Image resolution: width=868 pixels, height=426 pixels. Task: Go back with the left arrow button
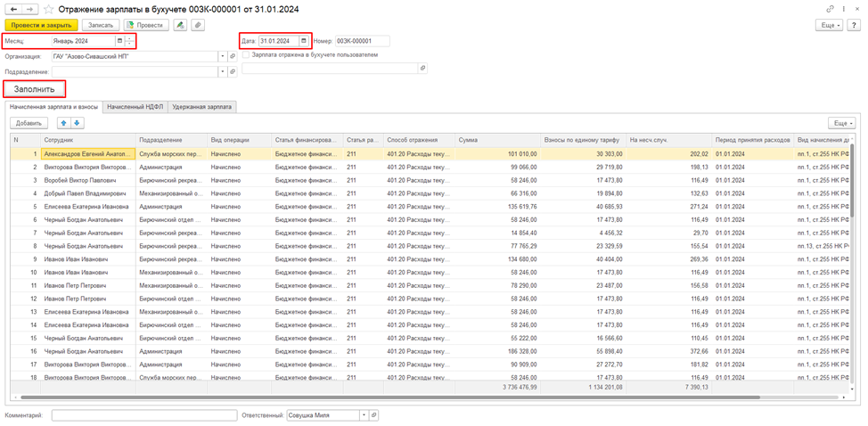pos(12,10)
